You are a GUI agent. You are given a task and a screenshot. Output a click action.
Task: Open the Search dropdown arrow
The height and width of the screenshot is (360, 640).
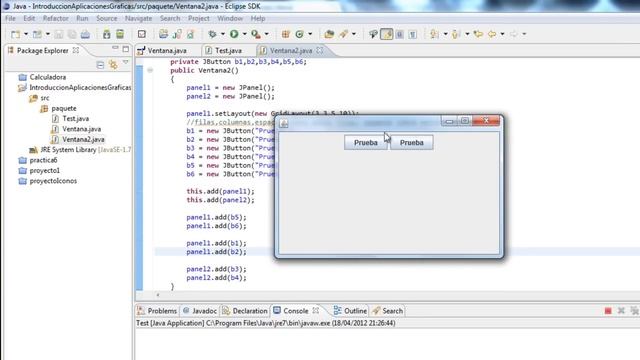354,34
